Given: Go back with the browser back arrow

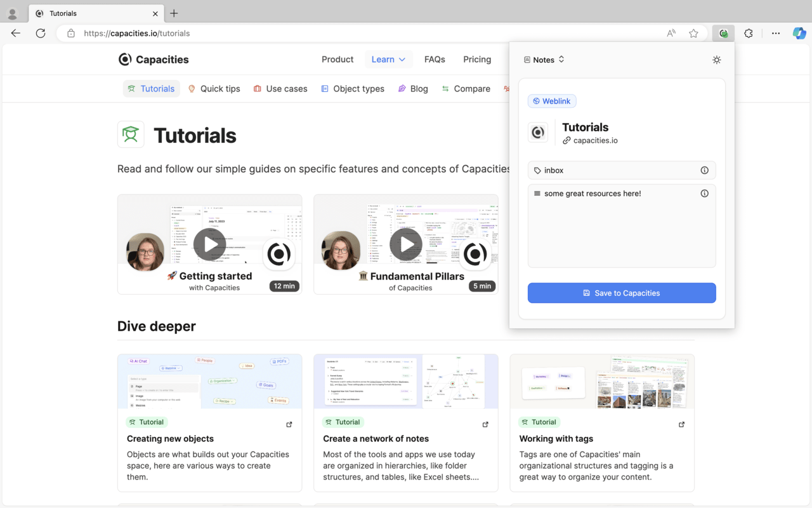Looking at the screenshot, I should click(x=16, y=34).
